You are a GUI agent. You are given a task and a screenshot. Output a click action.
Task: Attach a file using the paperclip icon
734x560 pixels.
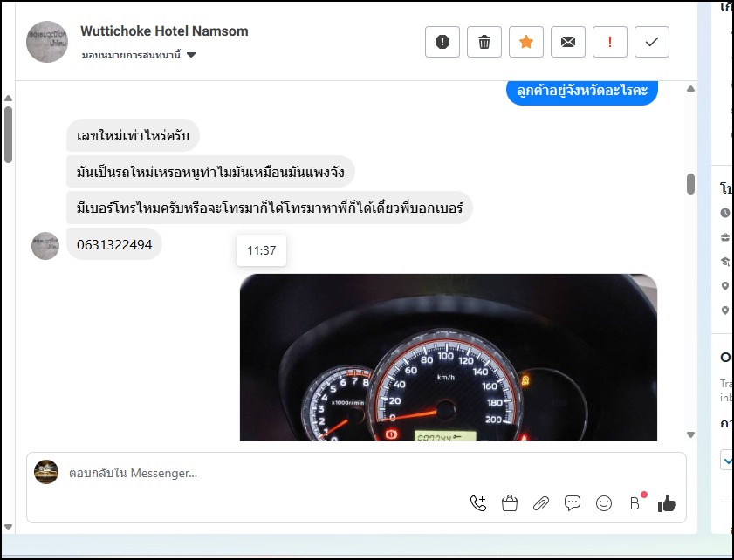pyautogui.click(x=541, y=503)
